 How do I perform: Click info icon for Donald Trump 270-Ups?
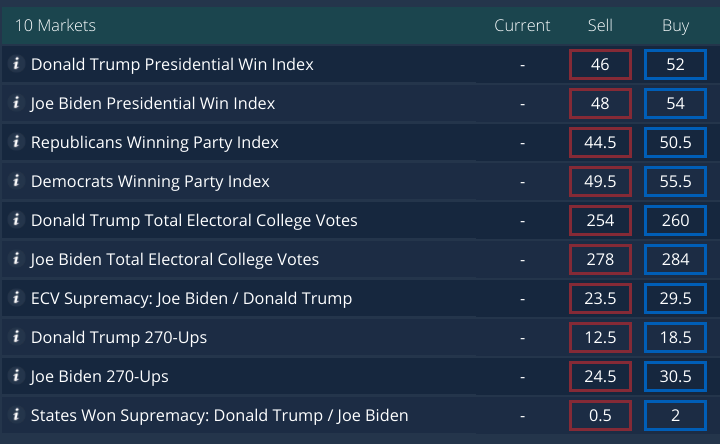[16, 337]
